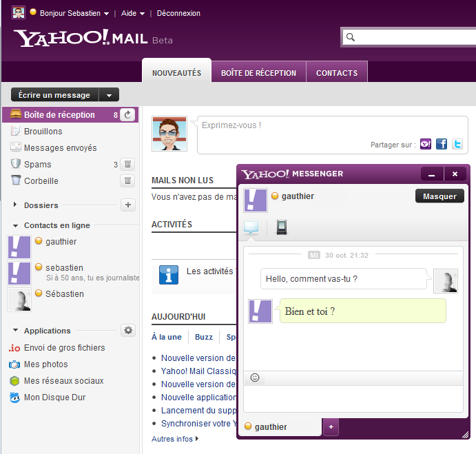The width and height of the screenshot is (476, 454).
Task: Open Synchroniser votre news link
Action: tap(198, 423)
